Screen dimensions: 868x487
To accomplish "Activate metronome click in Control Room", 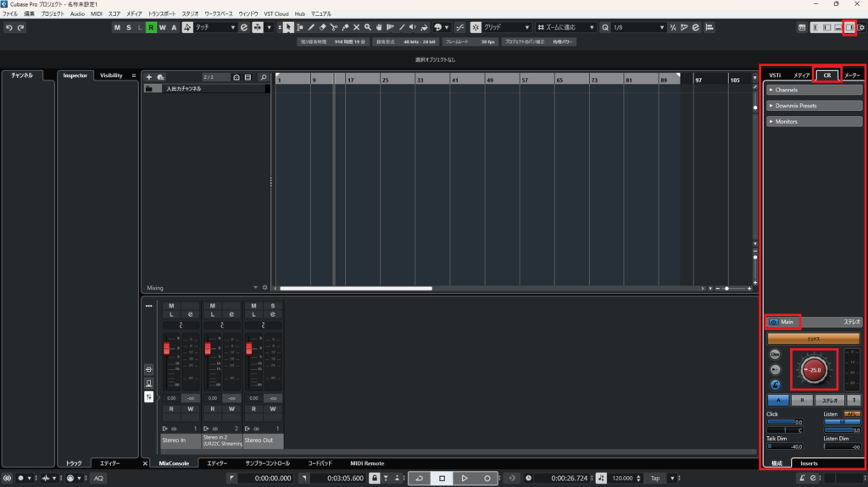I will 775,385.
